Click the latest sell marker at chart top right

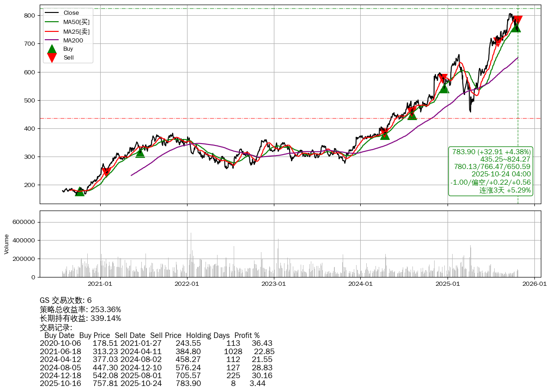[518, 20]
